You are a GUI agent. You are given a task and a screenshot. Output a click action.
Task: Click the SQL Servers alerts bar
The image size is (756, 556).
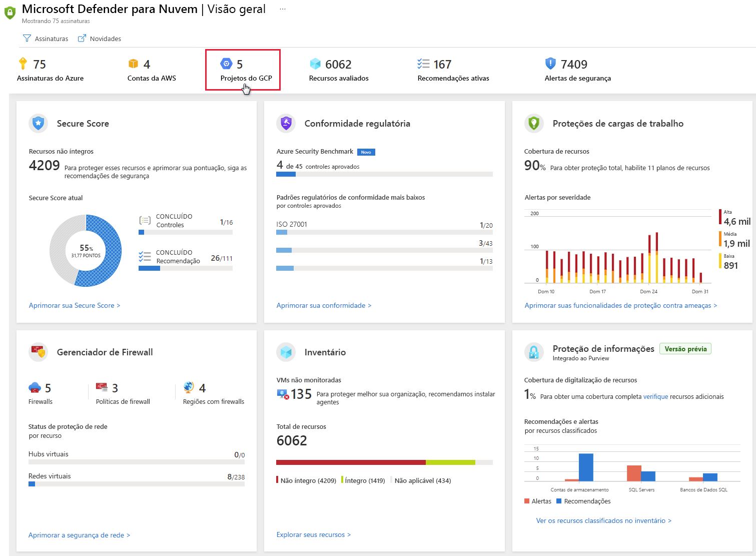[634, 473]
